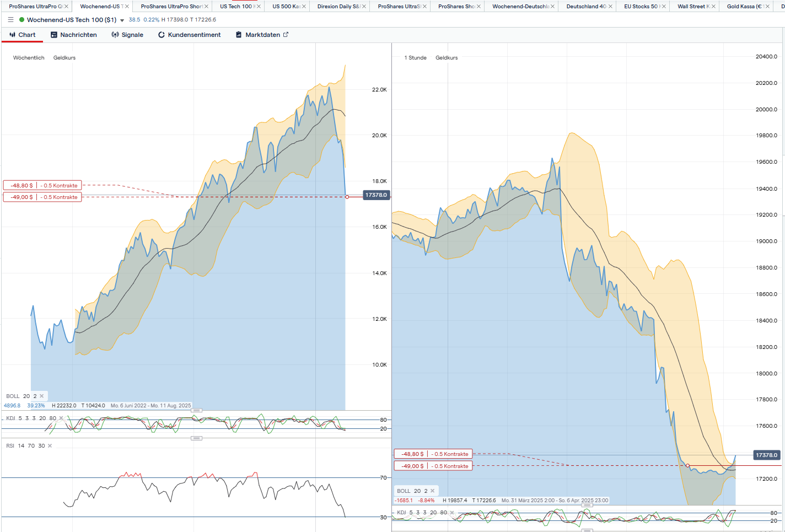
Task: Open the Kundensentiment tab
Action: click(190, 35)
